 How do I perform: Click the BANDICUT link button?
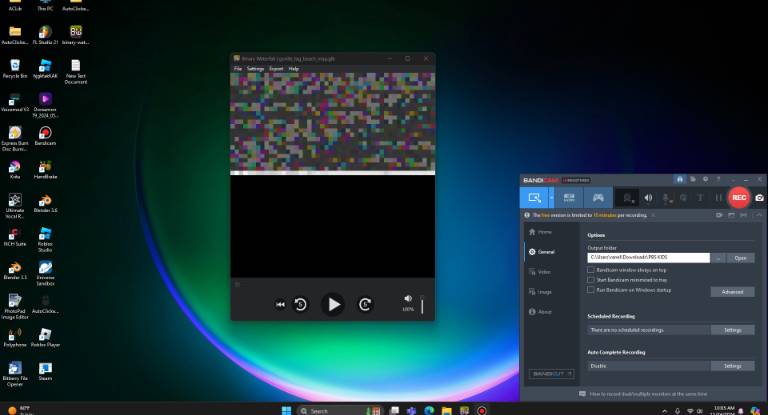point(552,374)
